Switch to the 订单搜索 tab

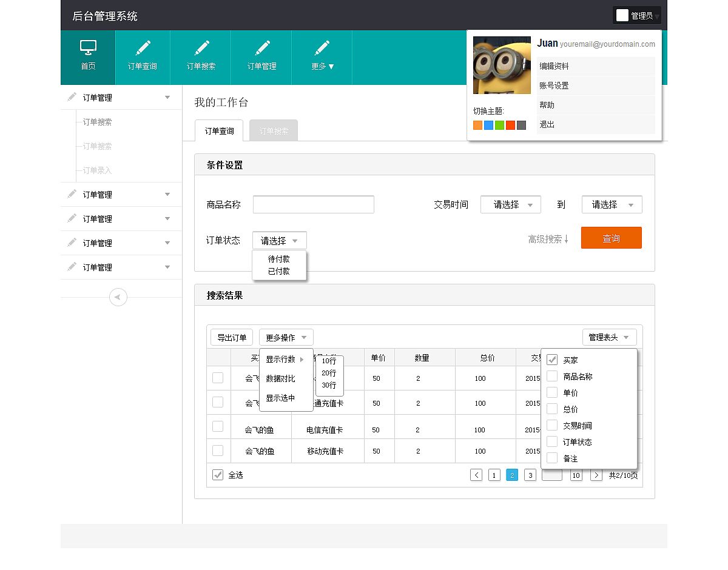point(273,130)
